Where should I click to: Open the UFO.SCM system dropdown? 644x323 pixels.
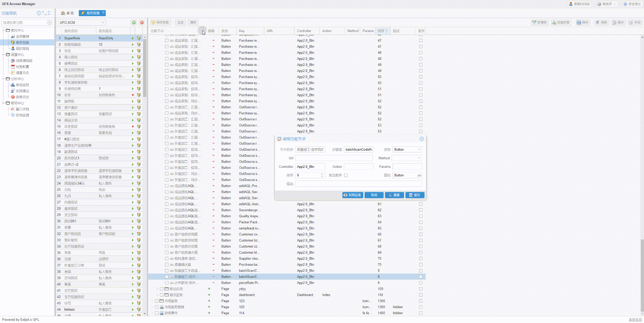[x=103, y=22]
